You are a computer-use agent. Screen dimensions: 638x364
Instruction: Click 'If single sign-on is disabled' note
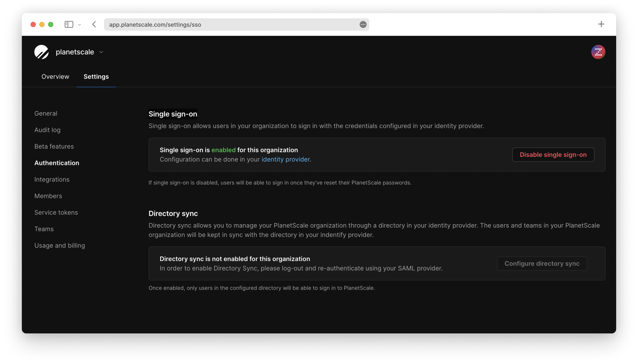click(x=280, y=182)
